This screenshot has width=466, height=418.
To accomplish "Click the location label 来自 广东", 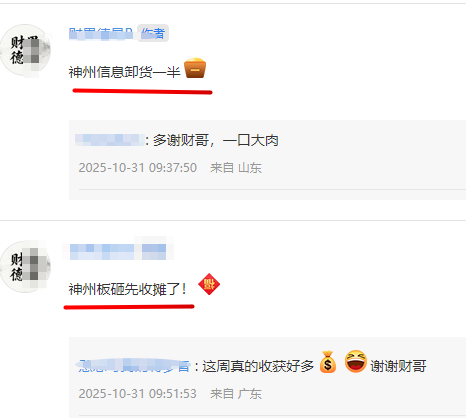I will [x=236, y=394].
